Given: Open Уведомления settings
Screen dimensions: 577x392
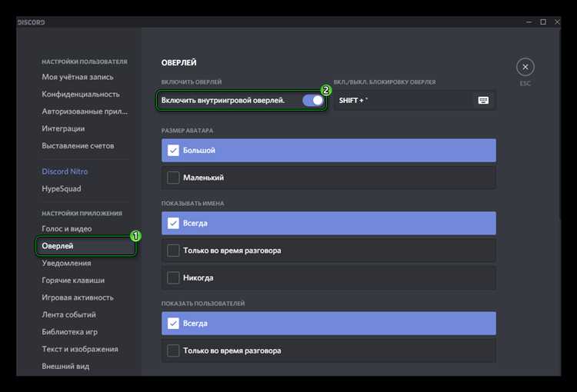Looking at the screenshot, I should click(x=66, y=264).
